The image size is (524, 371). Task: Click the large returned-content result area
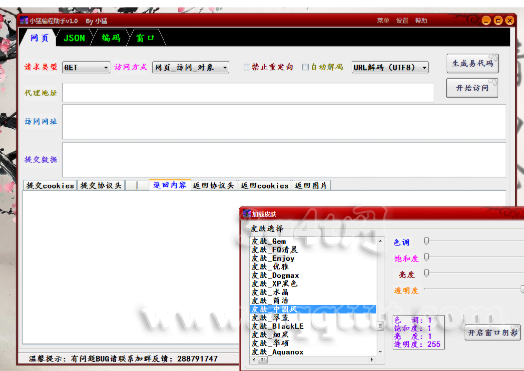[131, 267]
